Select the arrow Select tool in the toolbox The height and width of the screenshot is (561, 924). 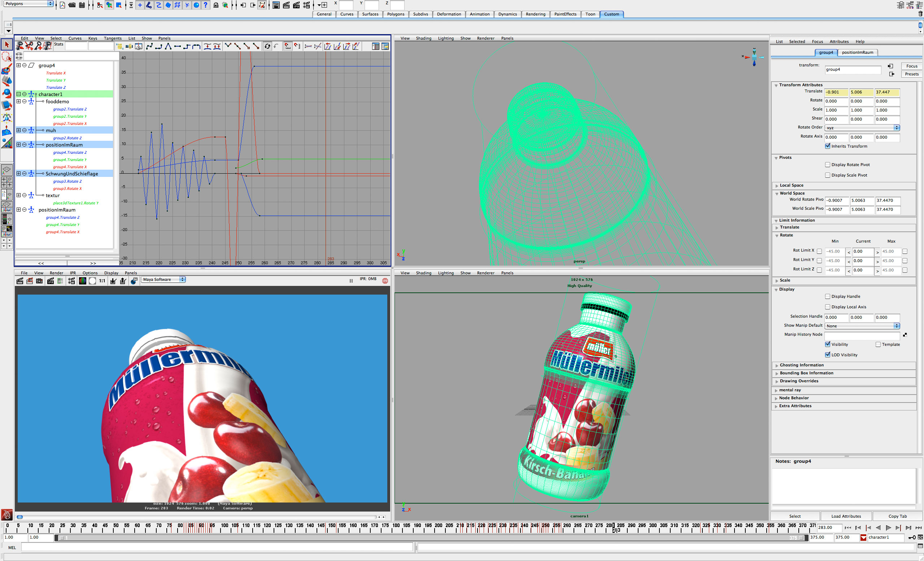coord(6,45)
